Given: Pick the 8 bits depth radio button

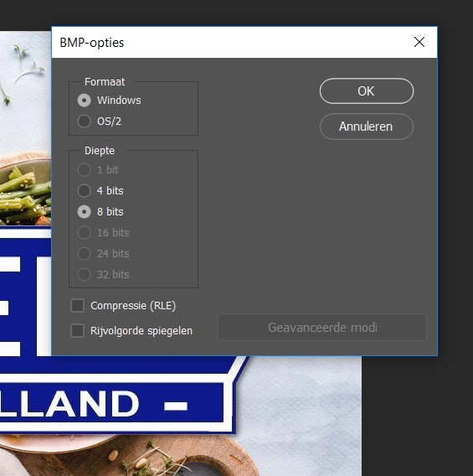Looking at the screenshot, I should [84, 211].
